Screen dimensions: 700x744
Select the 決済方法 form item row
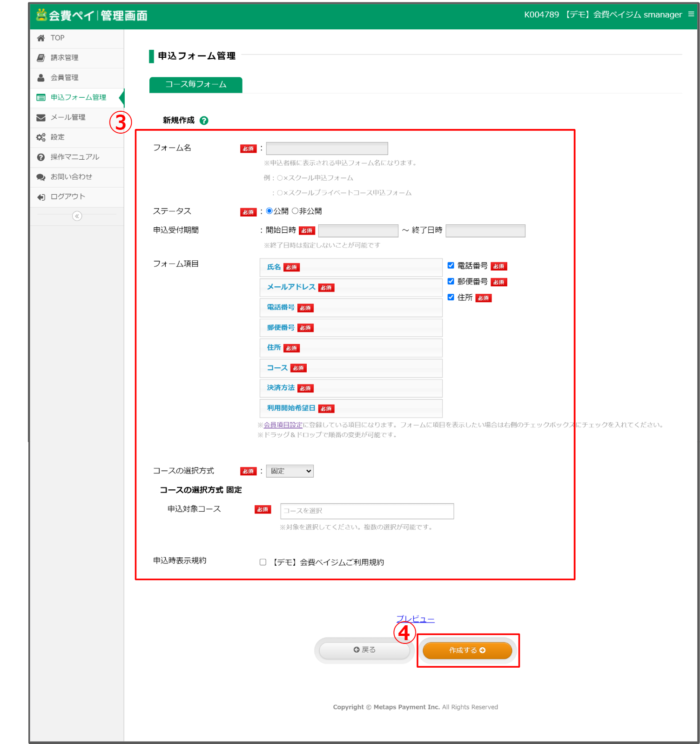351,388
